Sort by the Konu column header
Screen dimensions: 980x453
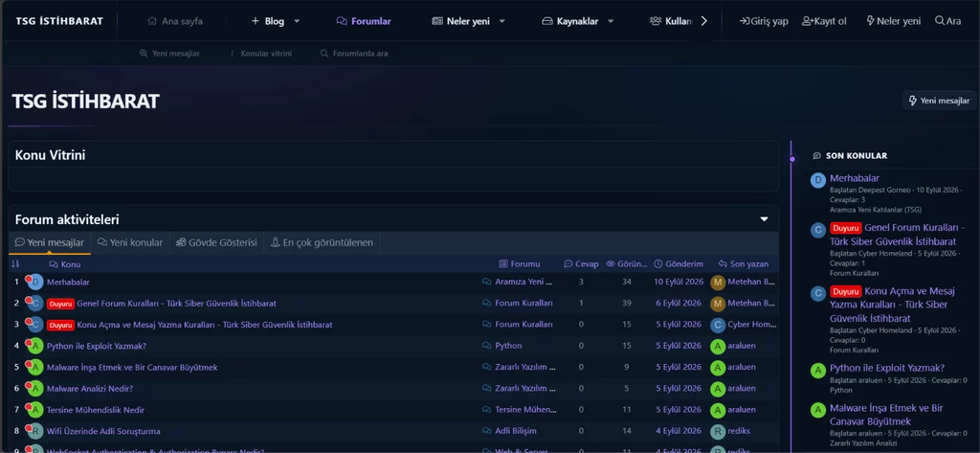point(64,264)
